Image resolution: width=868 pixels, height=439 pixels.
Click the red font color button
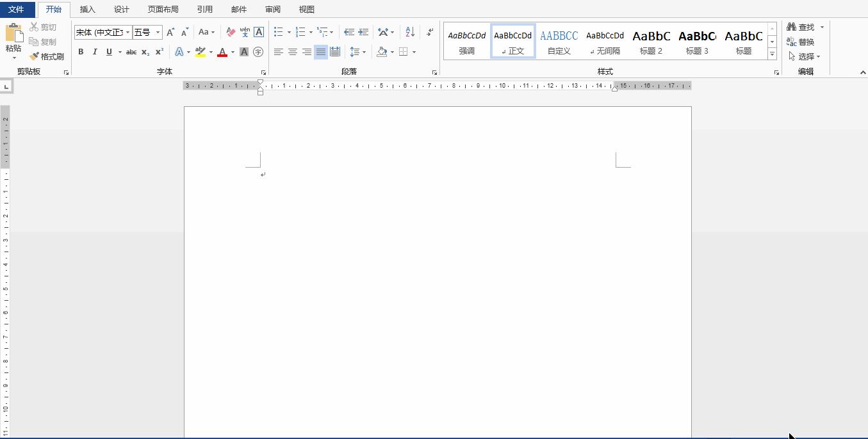click(x=222, y=52)
